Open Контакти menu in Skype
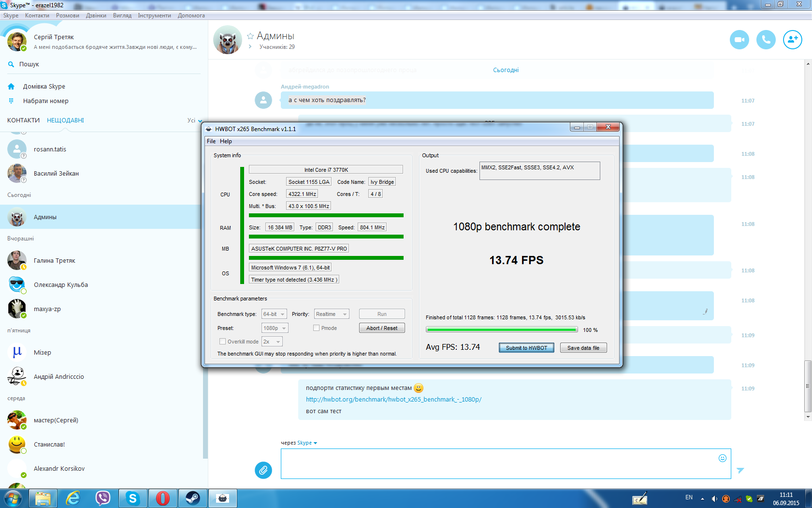Viewport: 812px width, 508px height. tap(37, 15)
